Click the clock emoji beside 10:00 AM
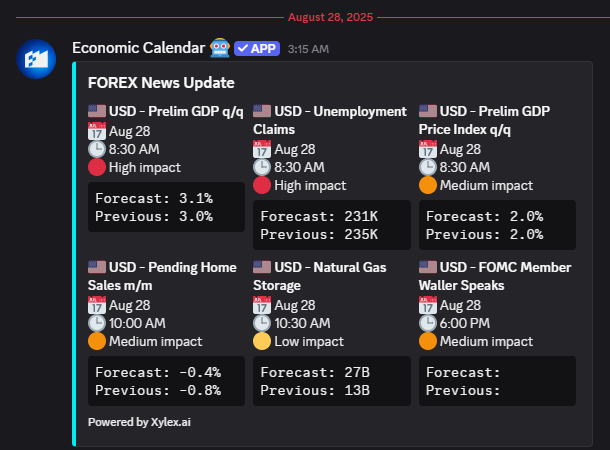This screenshot has height=450, width=610. click(x=97, y=323)
